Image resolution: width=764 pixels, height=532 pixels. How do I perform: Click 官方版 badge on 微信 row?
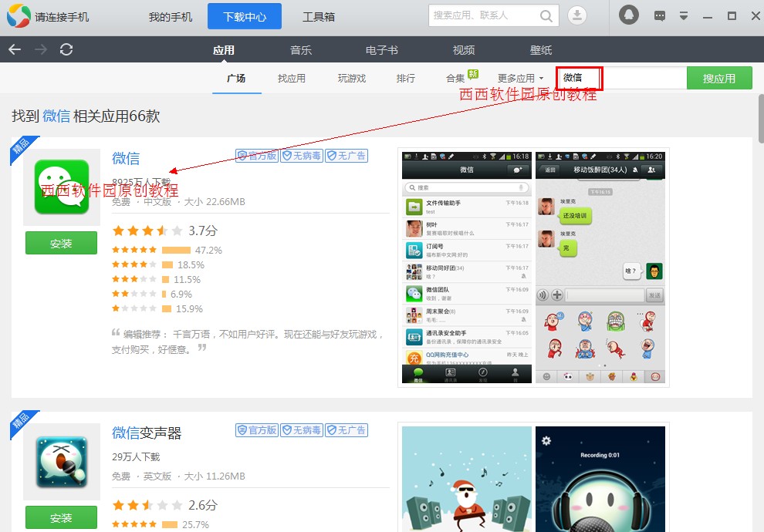click(x=257, y=156)
